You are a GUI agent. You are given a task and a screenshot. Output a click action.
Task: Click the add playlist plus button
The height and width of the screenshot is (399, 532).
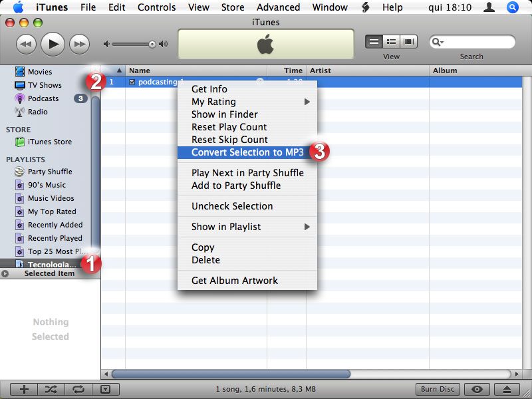[24, 389]
